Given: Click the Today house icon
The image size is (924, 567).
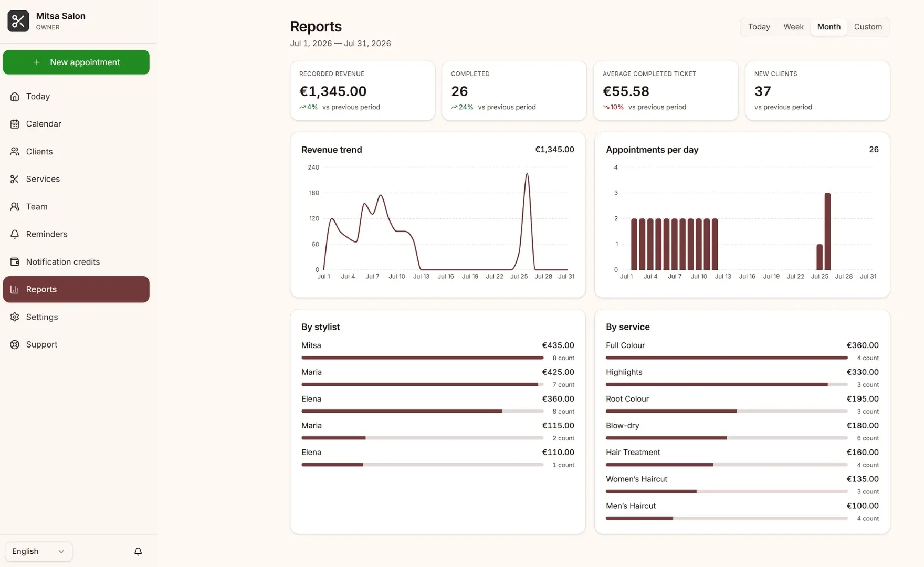Looking at the screenshot, I should [x=15, y=97].
